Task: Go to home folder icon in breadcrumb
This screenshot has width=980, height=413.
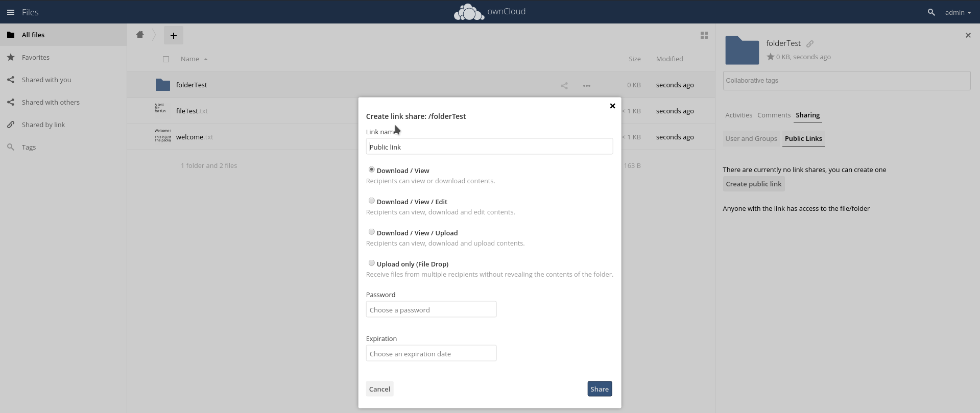Action: click(x=140, y=35)
